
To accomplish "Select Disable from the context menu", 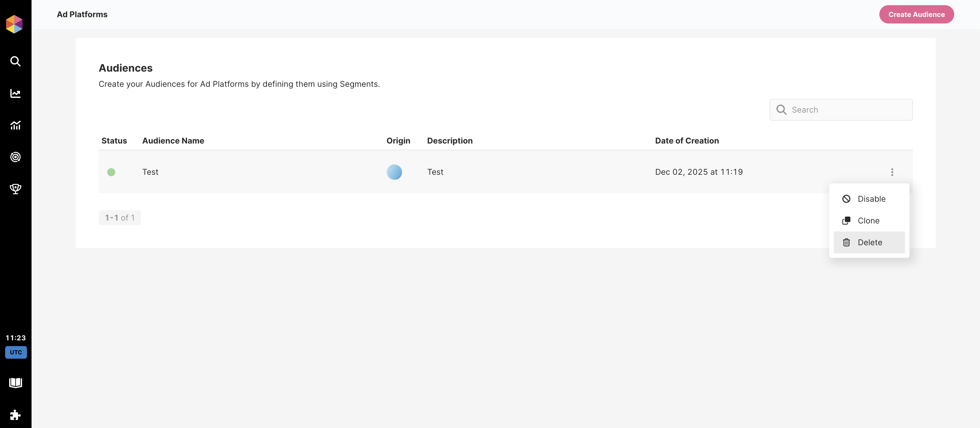I will click(x=871, y=199).
